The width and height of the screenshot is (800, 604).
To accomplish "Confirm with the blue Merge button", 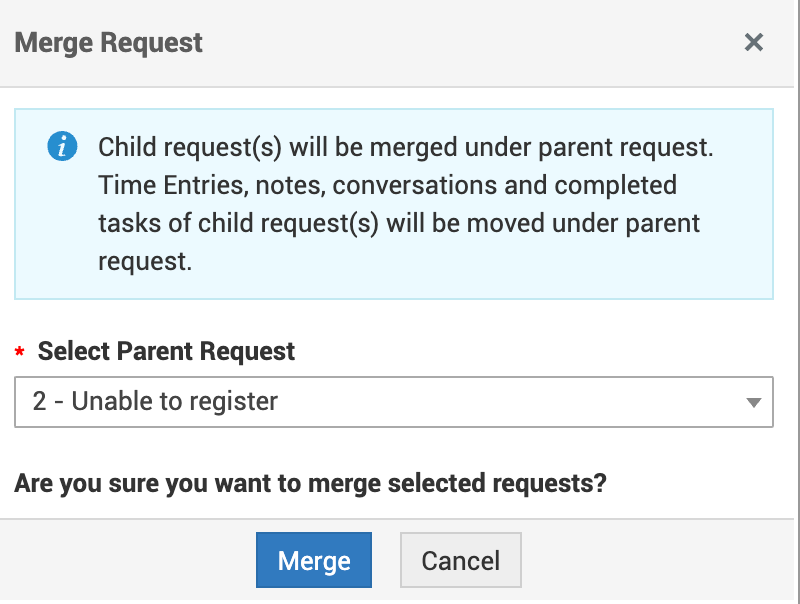I will coord(314,560).
